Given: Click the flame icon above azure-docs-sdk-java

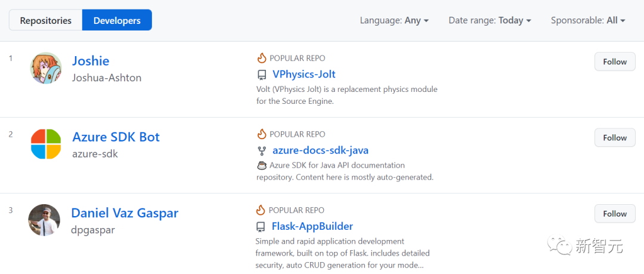Looking at the screenshot, I should tap(261, 134).
